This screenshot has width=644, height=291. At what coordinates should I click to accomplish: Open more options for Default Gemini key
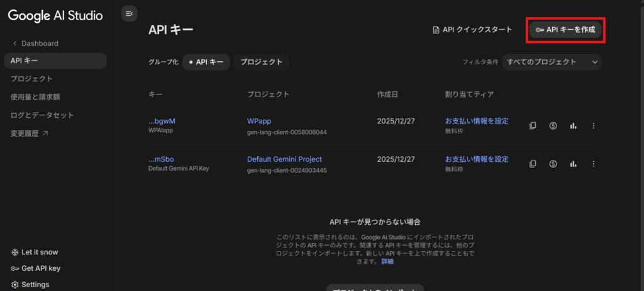tap(593, 164)
